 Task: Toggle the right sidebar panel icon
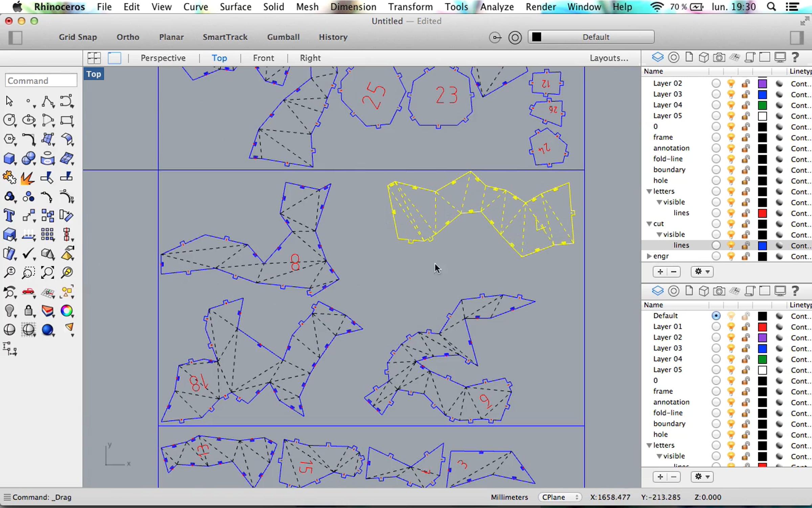click(797, 37)
